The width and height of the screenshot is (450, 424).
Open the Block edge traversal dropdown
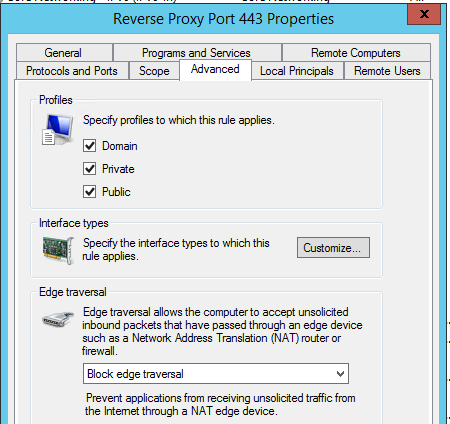coord(216,374)
